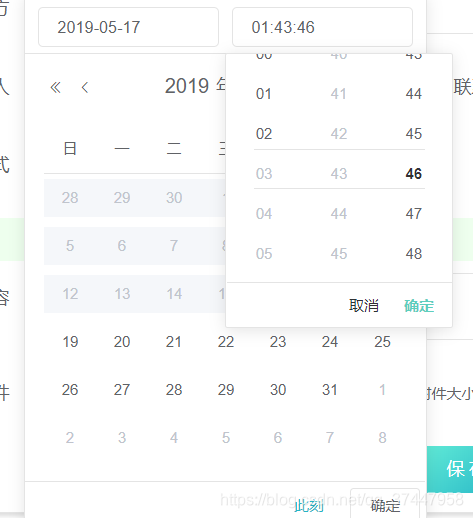Pick day 26 in calendar
473x518 pixels.
[x=70, y=390]
